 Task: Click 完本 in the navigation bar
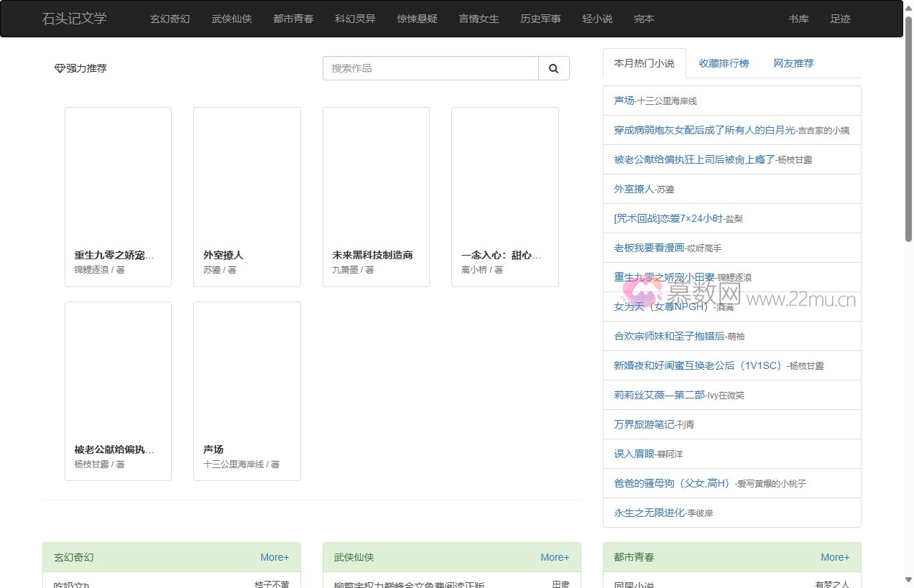click(644, 19)
